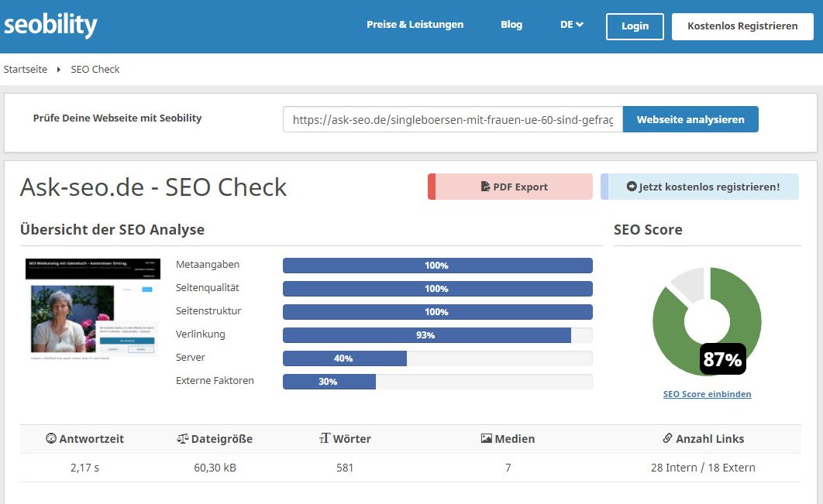The image size is (823, 504).
Task: Open Preise & Leistungen menu item
Action: click(415, 25)
